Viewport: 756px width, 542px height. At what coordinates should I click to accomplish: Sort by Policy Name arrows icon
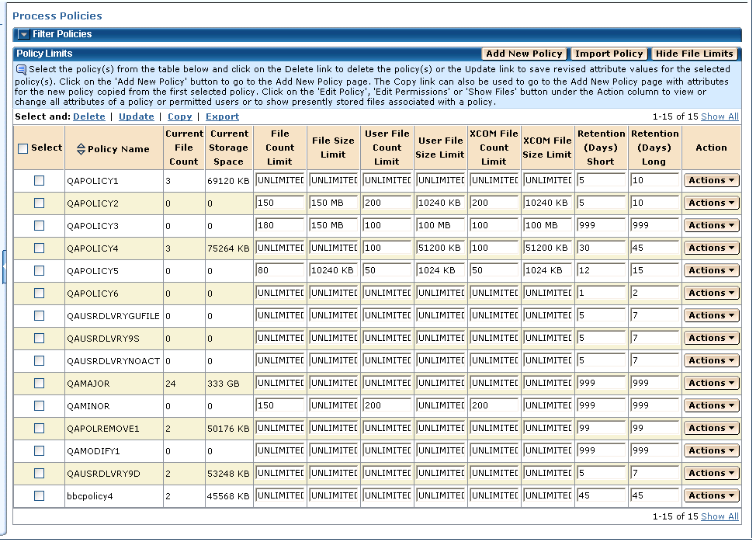pos(81,149)
